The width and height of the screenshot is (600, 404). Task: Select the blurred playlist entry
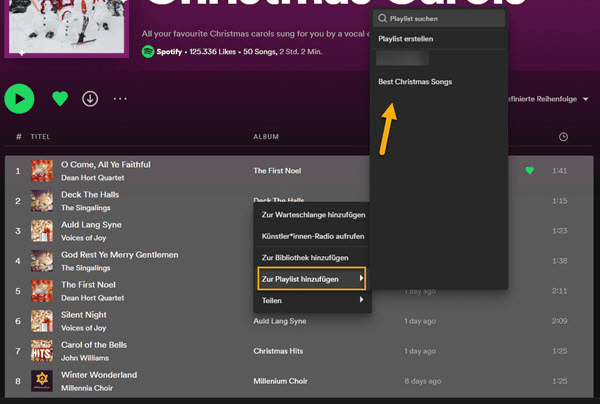[x=403, y=59]
